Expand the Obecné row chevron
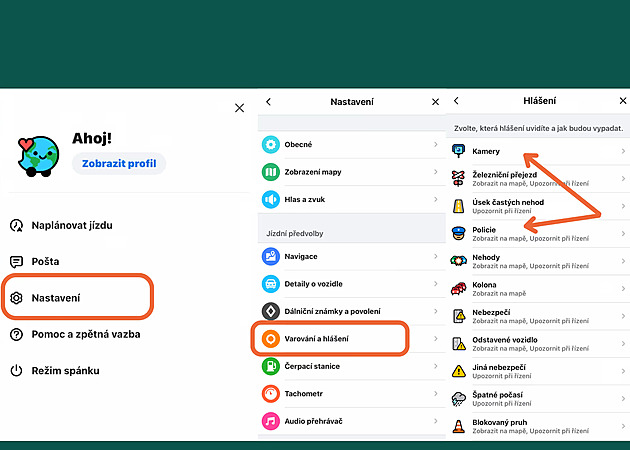The width and height of the screenshot is (630, 450). 435,145
